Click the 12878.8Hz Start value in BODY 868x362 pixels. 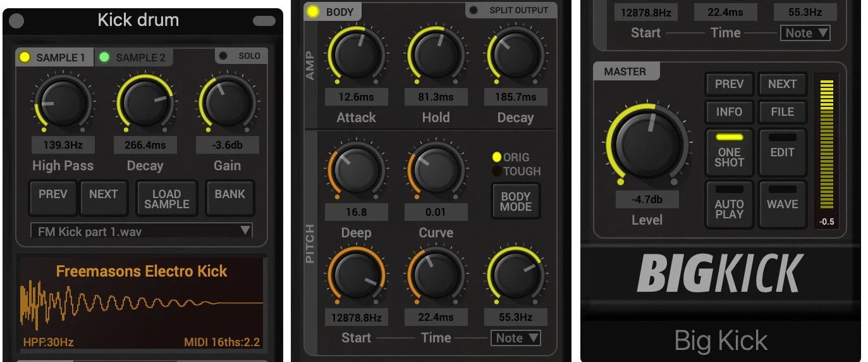pos(357,317)
